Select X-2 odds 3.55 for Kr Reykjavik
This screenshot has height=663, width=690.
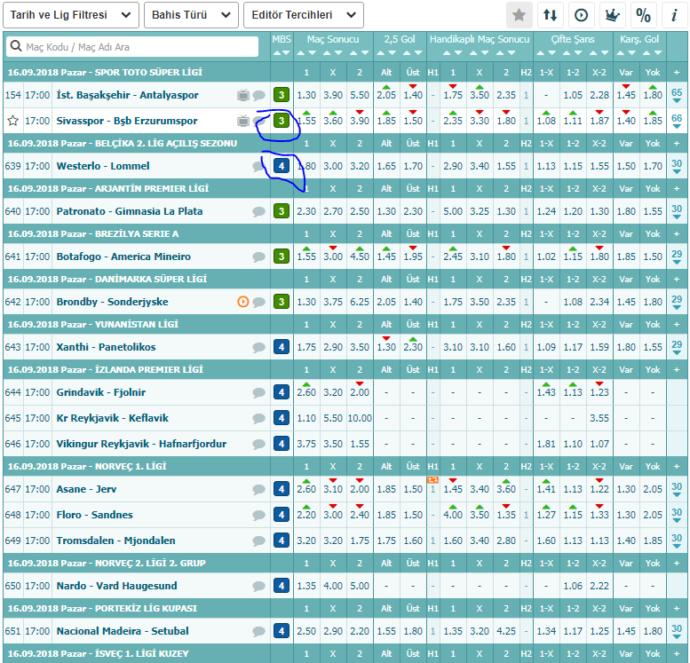(x=599, y=418)
